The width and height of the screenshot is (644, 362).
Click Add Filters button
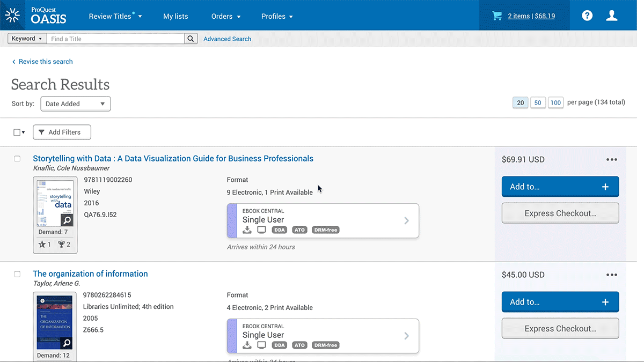[62, 132]
